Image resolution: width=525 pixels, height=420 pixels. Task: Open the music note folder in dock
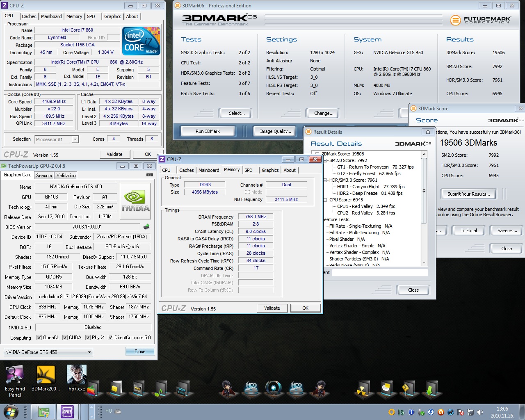pos(160,389)
